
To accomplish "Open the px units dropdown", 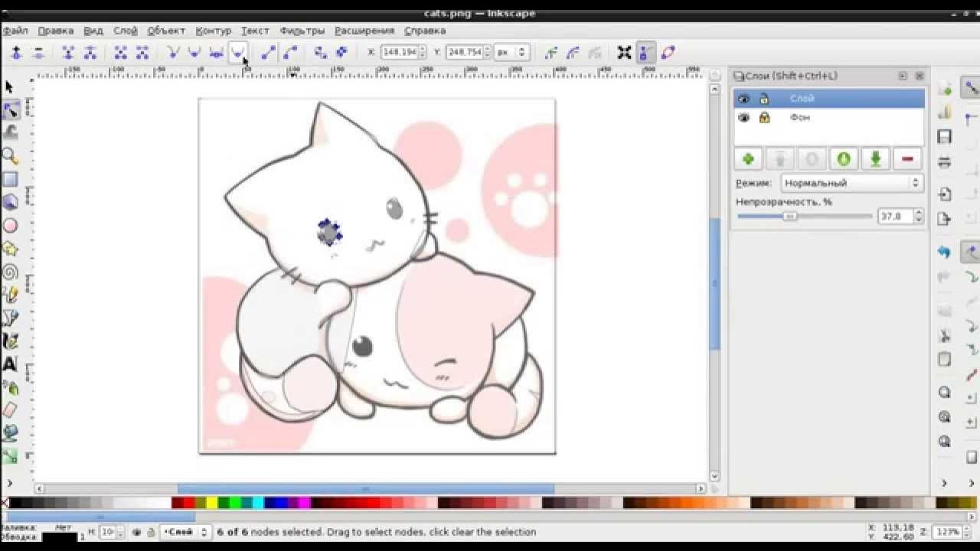I will 511,52.
